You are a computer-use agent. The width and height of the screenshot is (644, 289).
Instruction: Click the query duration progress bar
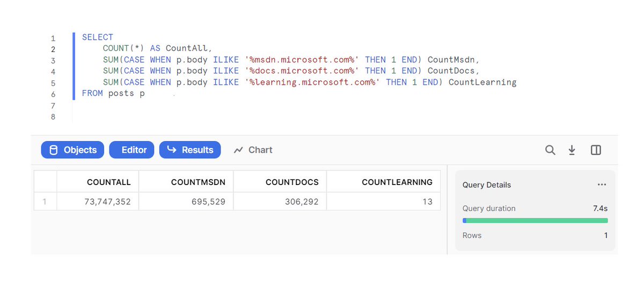click(x=535, y=220)
